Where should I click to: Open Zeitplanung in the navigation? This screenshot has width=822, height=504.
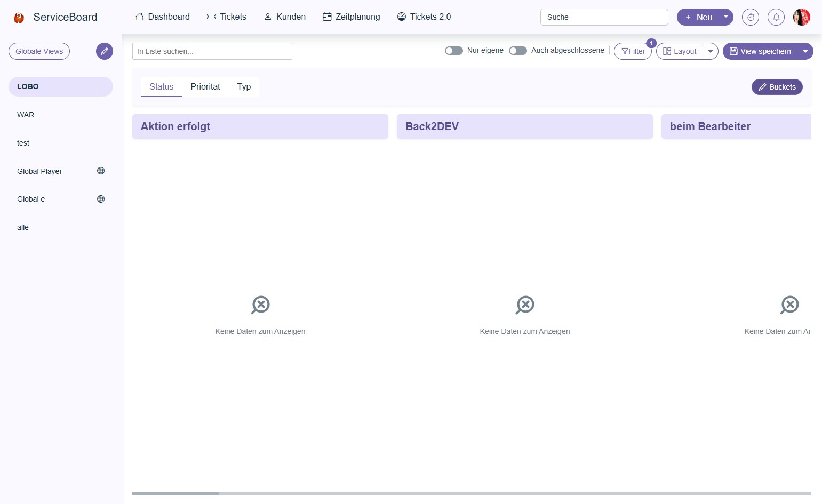point(352,17)
